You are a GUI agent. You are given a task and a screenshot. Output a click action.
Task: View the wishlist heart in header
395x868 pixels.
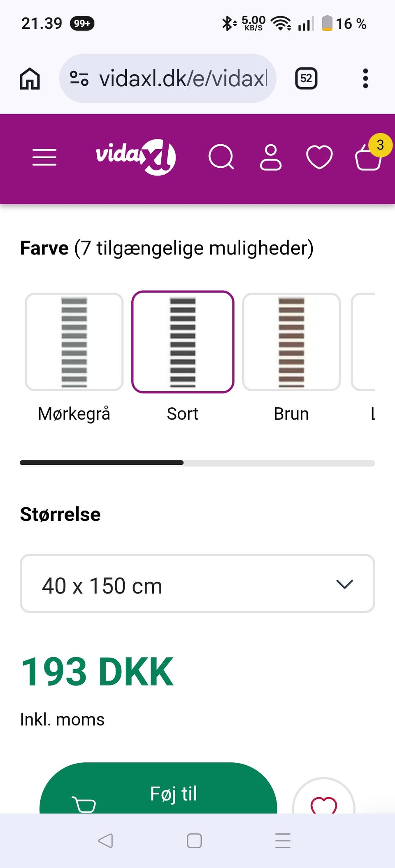point(319,157)
